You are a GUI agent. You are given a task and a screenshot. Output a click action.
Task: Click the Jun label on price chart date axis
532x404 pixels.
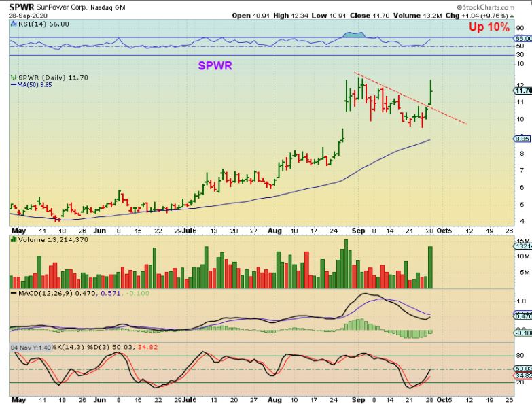click(x=100, y=231)
